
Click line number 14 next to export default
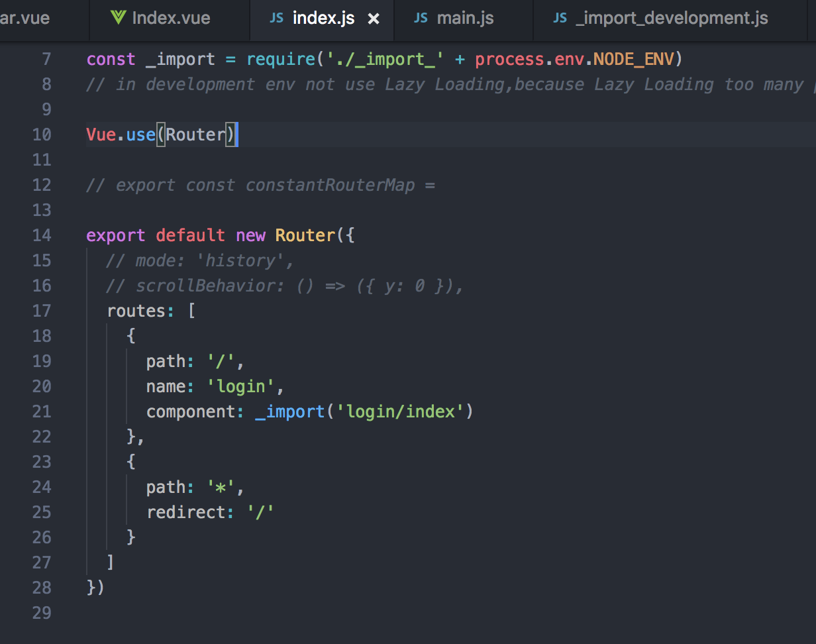pyautogui.click(x=42, y=235)
